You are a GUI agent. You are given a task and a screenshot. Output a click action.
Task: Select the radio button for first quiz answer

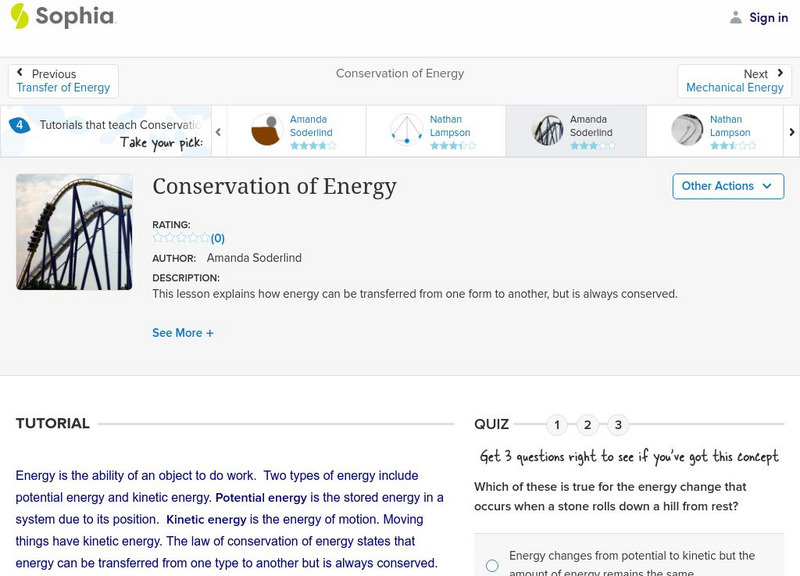click(492, 565)
